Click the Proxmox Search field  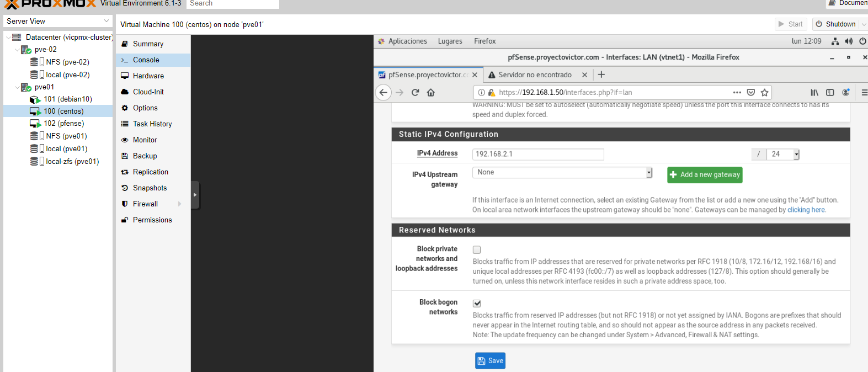point(233,4)
